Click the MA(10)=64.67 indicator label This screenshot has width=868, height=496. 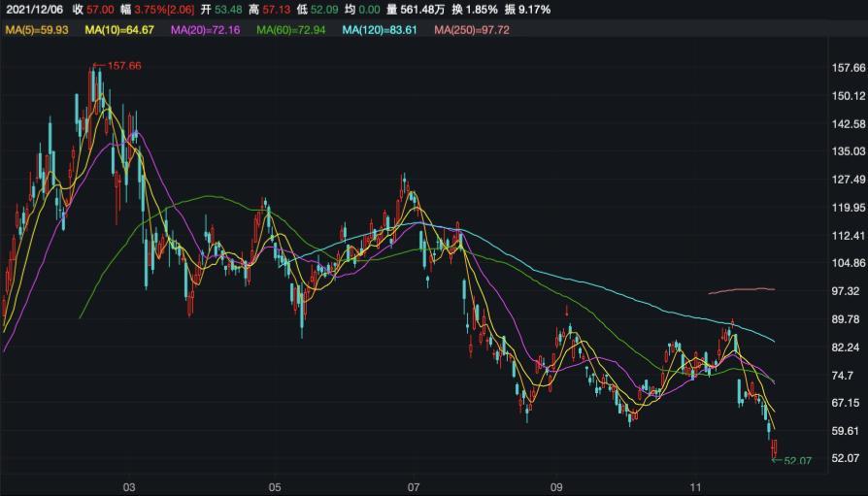coord(119,30)
